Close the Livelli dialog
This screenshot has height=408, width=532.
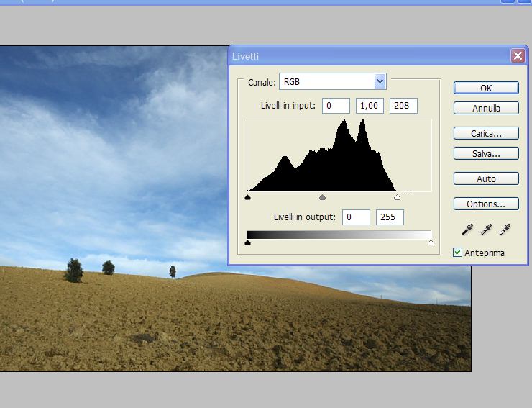click(x=517, y=56)
